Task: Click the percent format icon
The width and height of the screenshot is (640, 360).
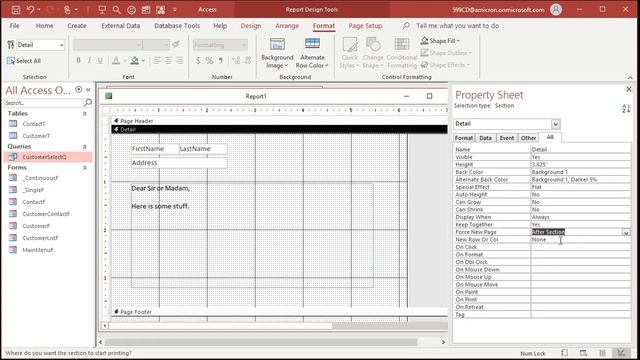Action: 209,60
